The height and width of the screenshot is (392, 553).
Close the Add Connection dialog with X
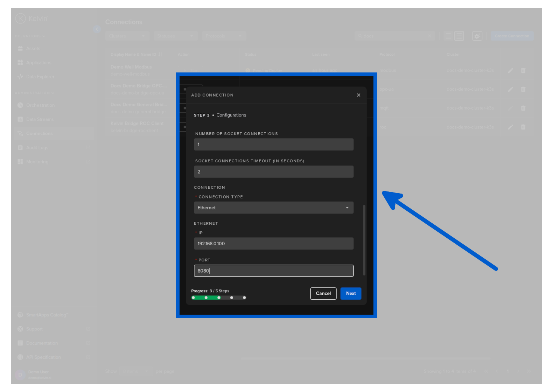pos(358,95)
